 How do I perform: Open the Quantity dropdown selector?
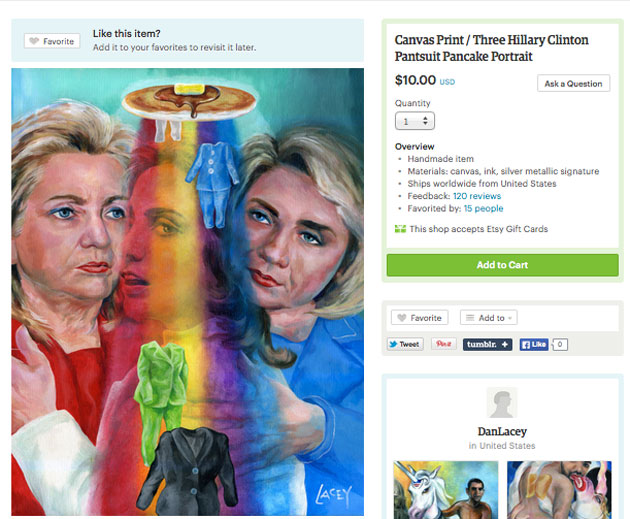(x=415, y=121)
